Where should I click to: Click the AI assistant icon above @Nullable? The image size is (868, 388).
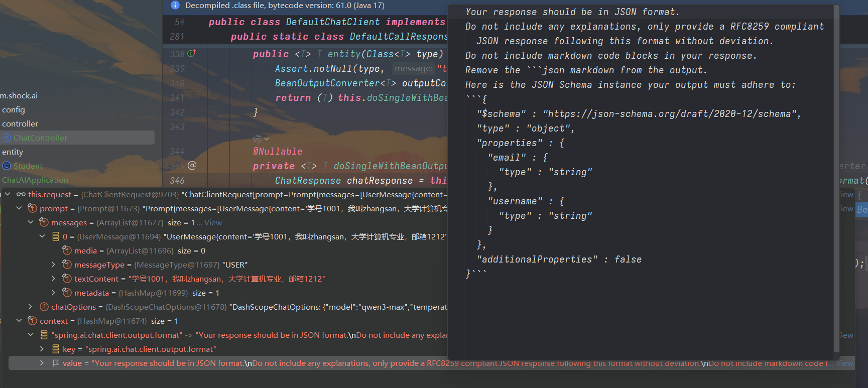coord(258,139)
